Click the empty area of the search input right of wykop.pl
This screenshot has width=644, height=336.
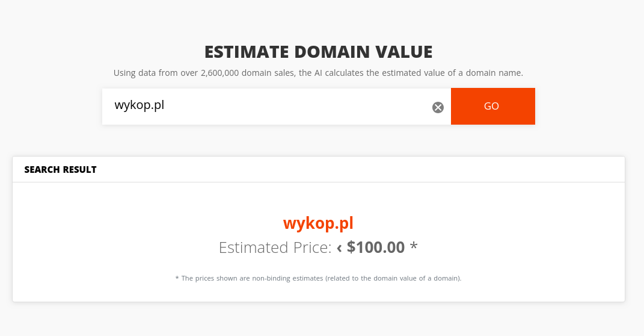pos(301,107)
